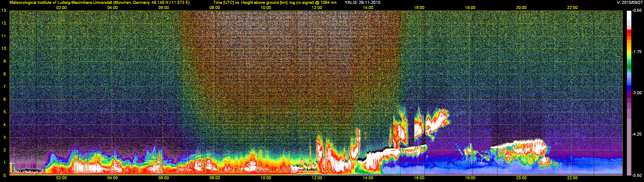Click the 22:00 label on bottom time axis
This screenshot has width=644, height=182.
pos(572,178)
